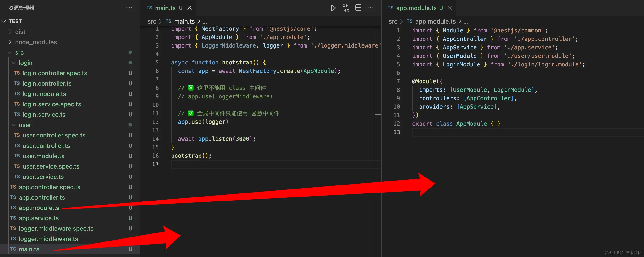This screenshot has height=257, width=644.
Task: Switch to the main.ts tab
Action: coord(165,8)
